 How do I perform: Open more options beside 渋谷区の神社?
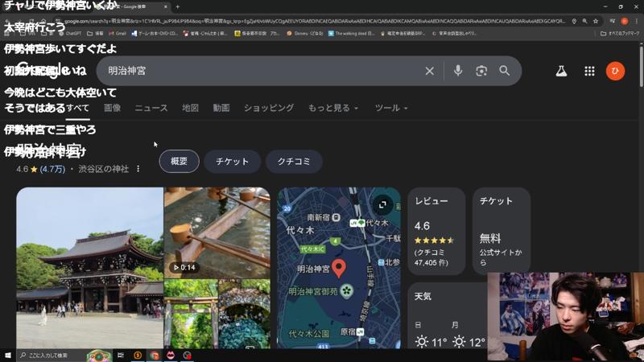pos(138,169)
